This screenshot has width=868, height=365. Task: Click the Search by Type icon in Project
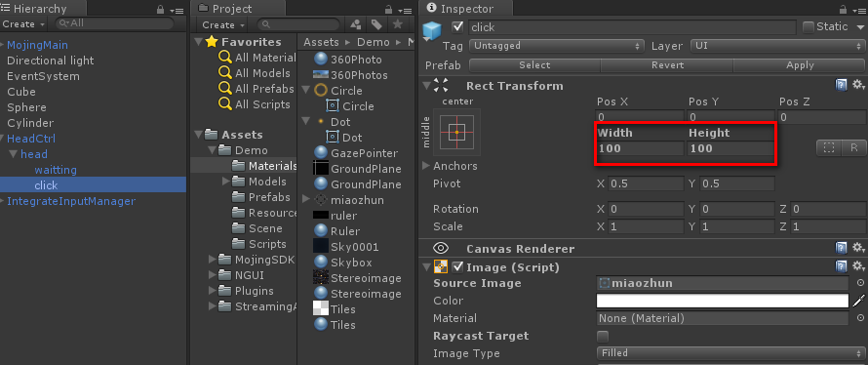point(356,24)
